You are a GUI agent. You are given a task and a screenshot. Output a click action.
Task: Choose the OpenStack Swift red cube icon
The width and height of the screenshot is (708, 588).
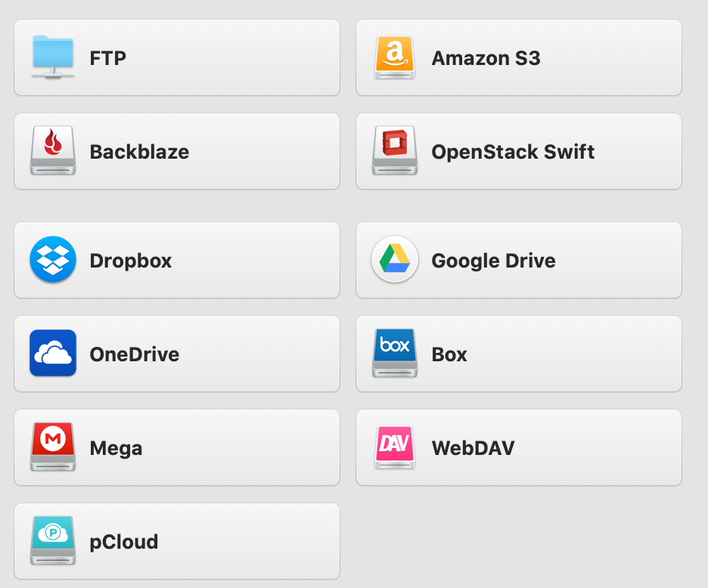pyautogui.click(x=395, y=150)
